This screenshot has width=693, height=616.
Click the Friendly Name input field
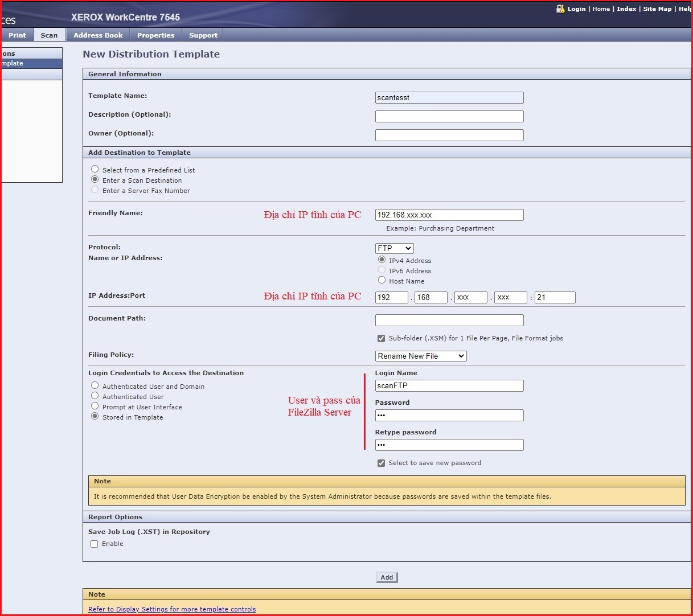[x=449, y=215]
